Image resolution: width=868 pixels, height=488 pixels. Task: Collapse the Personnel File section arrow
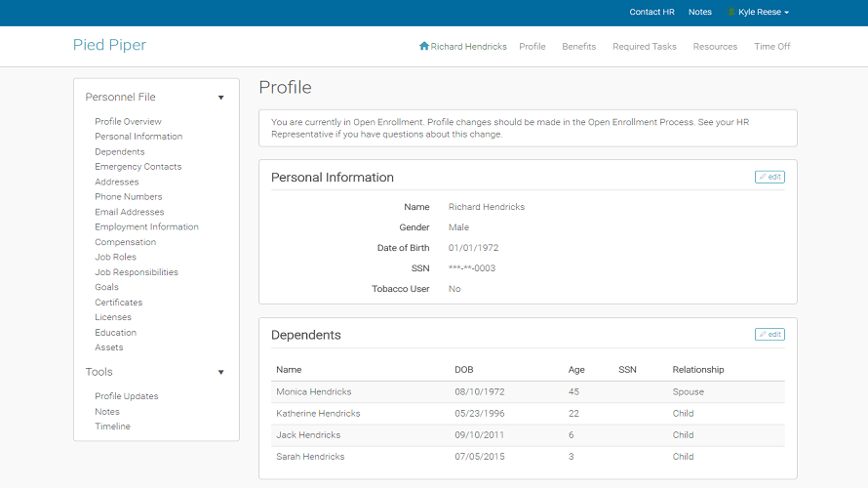220,98
